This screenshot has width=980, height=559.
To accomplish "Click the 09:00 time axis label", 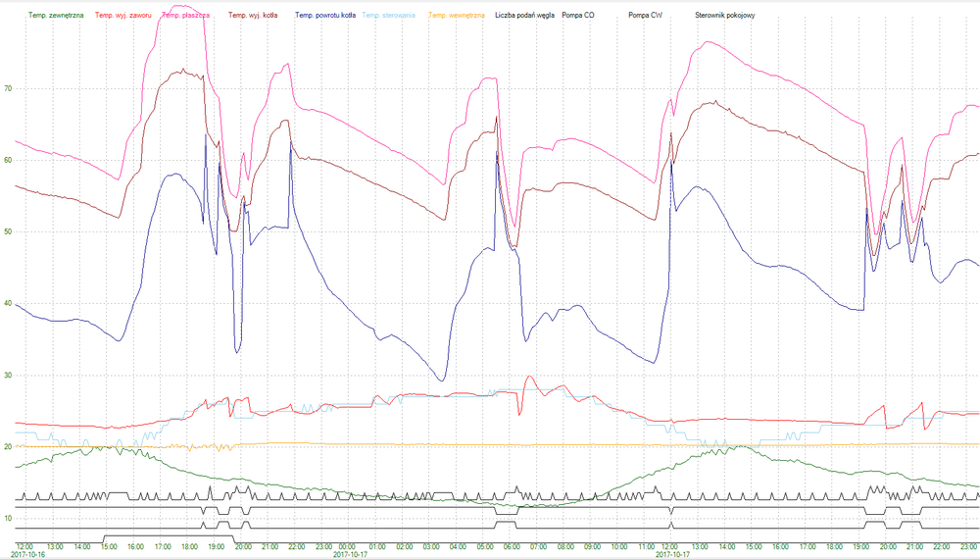I will [593, 547].
